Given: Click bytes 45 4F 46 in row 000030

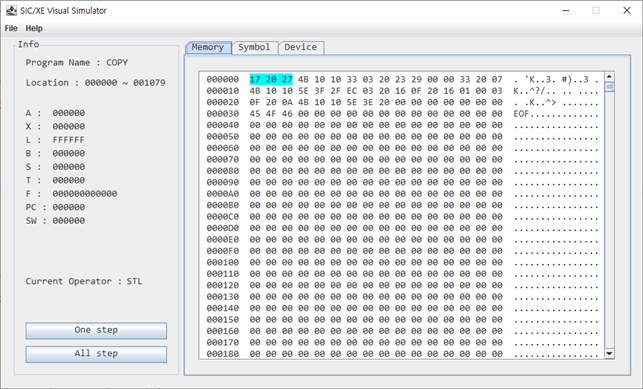Looking at the screenshot, I should coord(271,114).
